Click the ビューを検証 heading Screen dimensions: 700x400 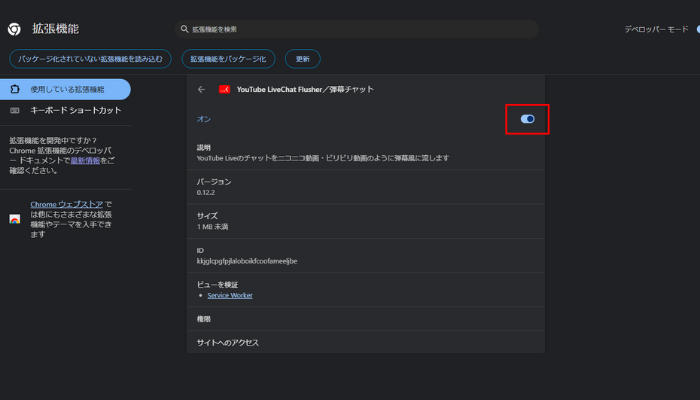tap(217, 284)
